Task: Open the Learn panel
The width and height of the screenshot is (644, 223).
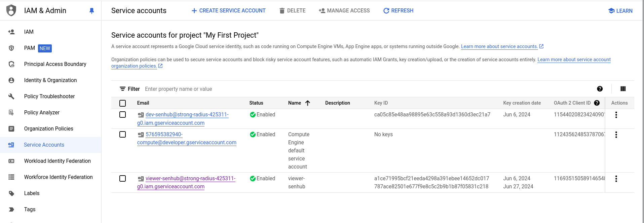Action: pos(620,11)
